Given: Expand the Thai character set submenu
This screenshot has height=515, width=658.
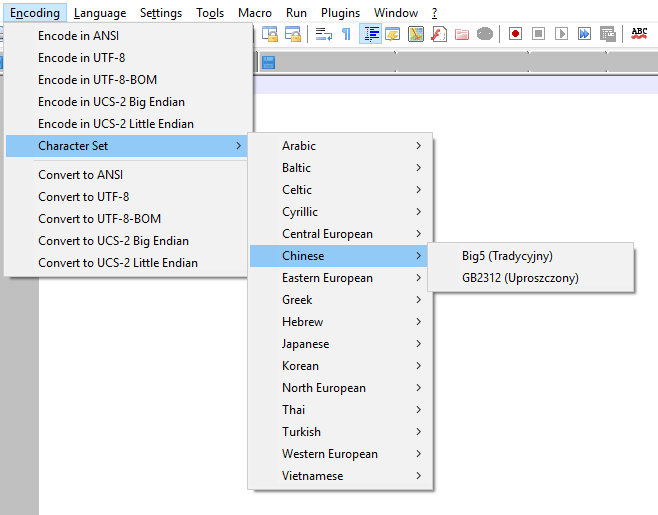Looking at the screenshot, I should click(x=340, y=410).
